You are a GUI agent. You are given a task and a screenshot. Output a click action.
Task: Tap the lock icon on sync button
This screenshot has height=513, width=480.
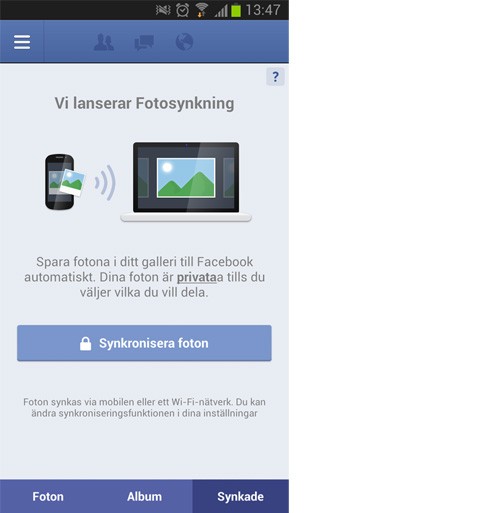pyautogui.click(x=85, y=343)
